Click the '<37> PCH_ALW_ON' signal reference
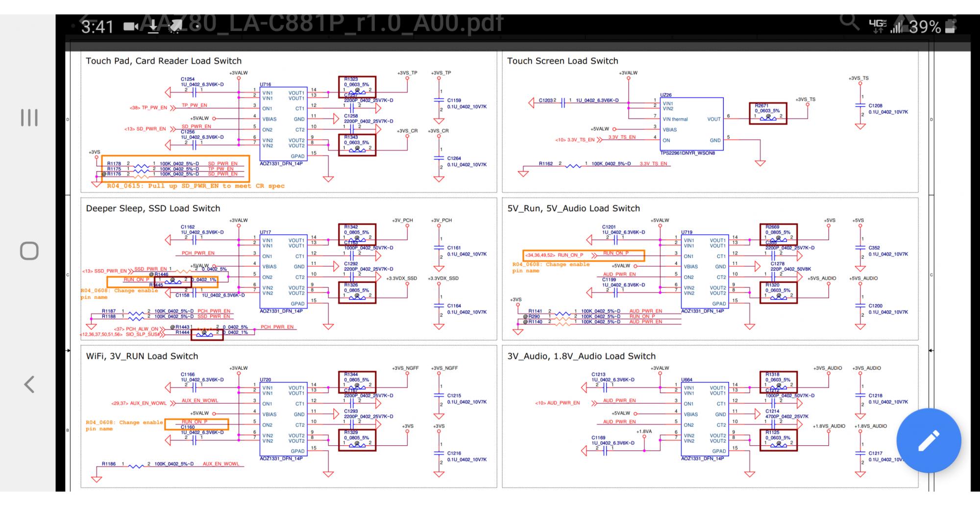980x506 pixels. coord(136,329)
